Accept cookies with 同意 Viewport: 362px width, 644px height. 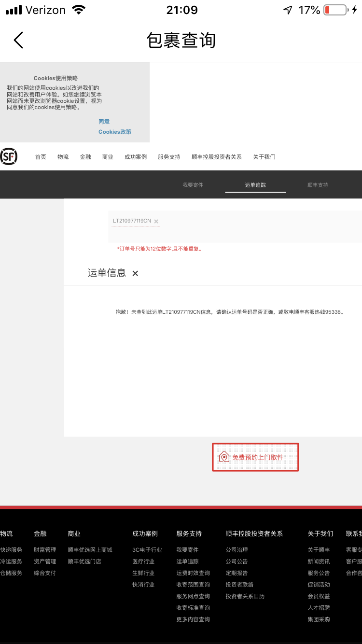[104, 122]
